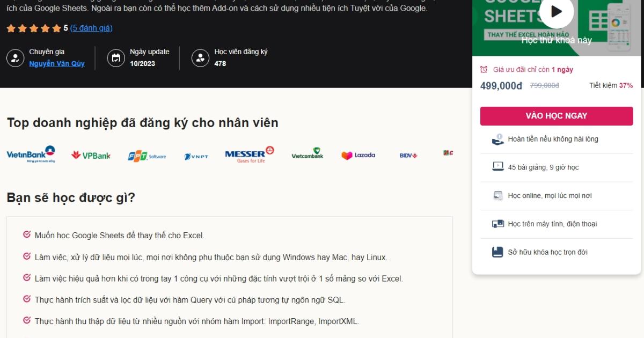This screenshot has width=644, height=338.
Task: Open Nguyễn Văn Quý's profile link
Action: (56, 64)
